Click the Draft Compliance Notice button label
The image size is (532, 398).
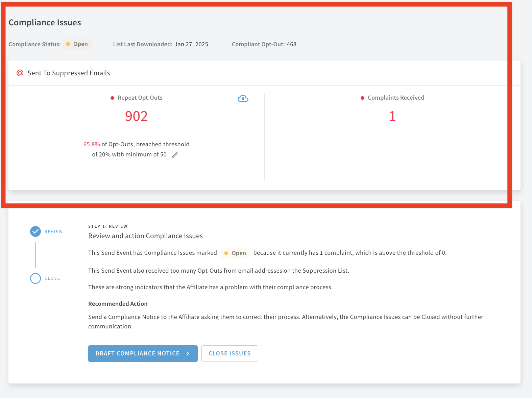[137, 353]
